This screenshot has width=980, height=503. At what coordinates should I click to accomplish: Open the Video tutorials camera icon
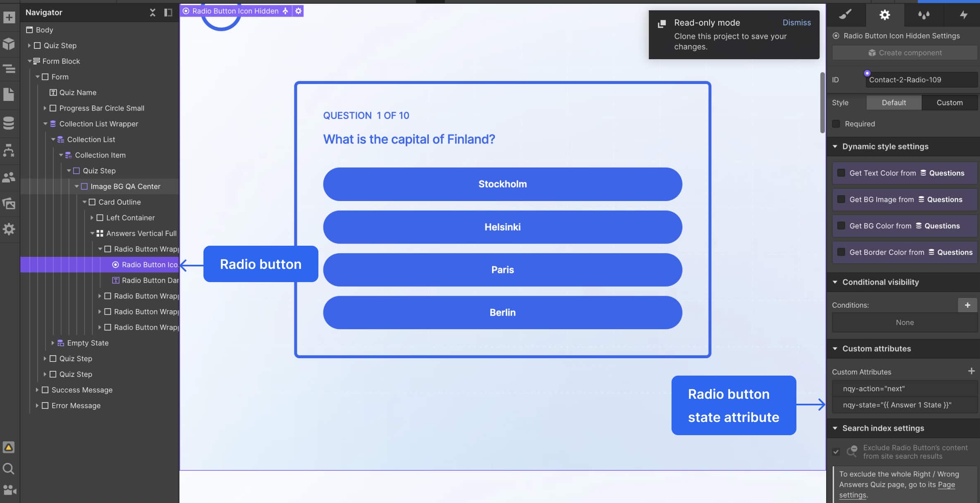9,490
